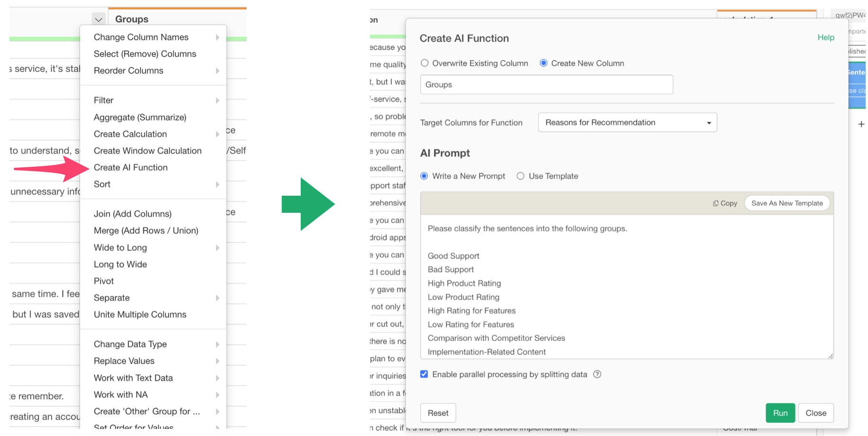Open the Filter submenu

click(x=153, y=100)
